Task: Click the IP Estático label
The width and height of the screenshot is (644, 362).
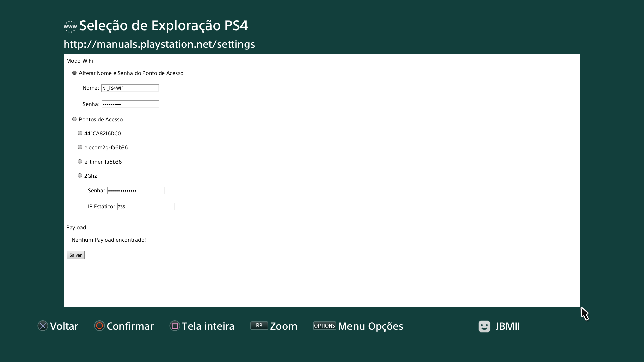Action: pos(101,206)
